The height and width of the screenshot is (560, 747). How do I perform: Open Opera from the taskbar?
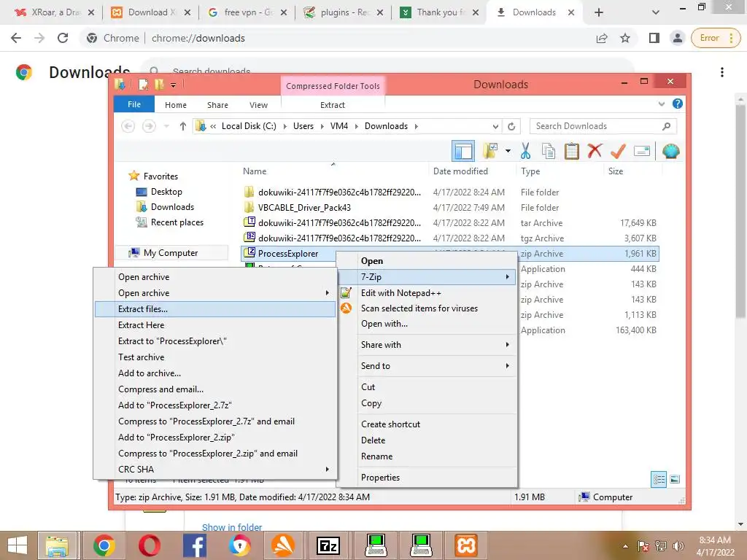(149, 545)
